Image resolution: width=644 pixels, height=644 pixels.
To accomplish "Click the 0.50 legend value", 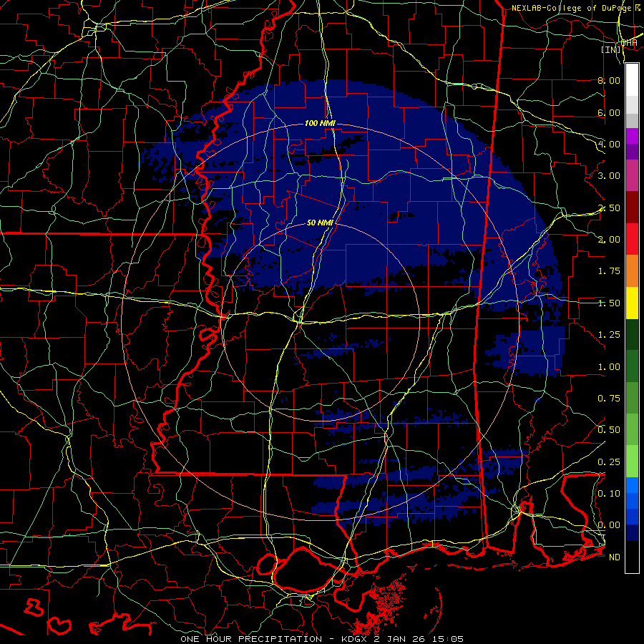I will pos(609,430).
